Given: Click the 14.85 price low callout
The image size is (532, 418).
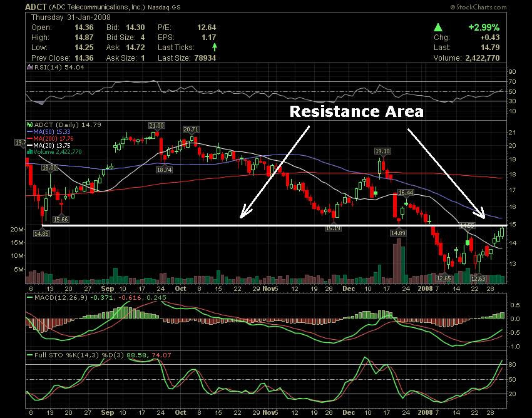Looking at the screenshot, I should (41, 233).
